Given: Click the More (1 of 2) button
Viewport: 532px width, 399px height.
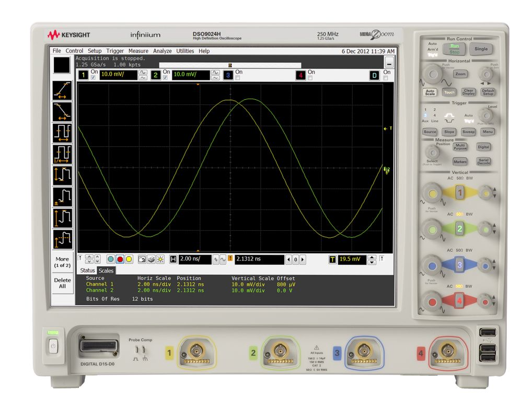Looking at the screenshot, I should [x=62, y=261].
